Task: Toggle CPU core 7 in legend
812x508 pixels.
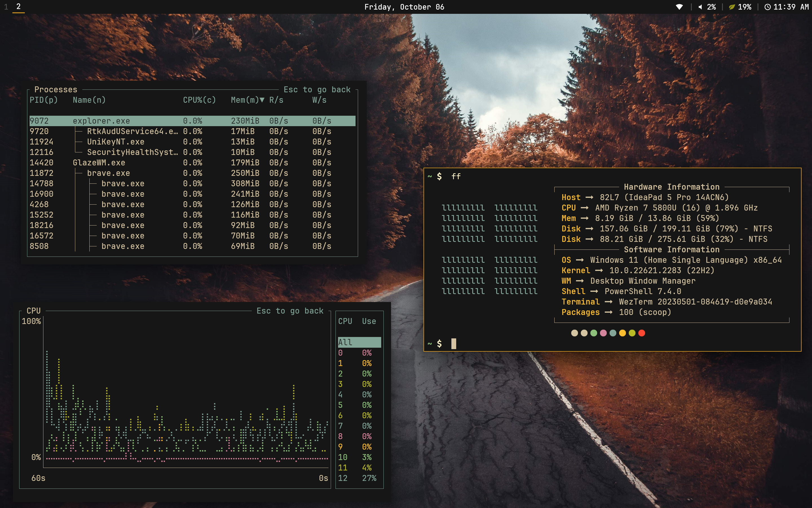Action: click(359, 426)
